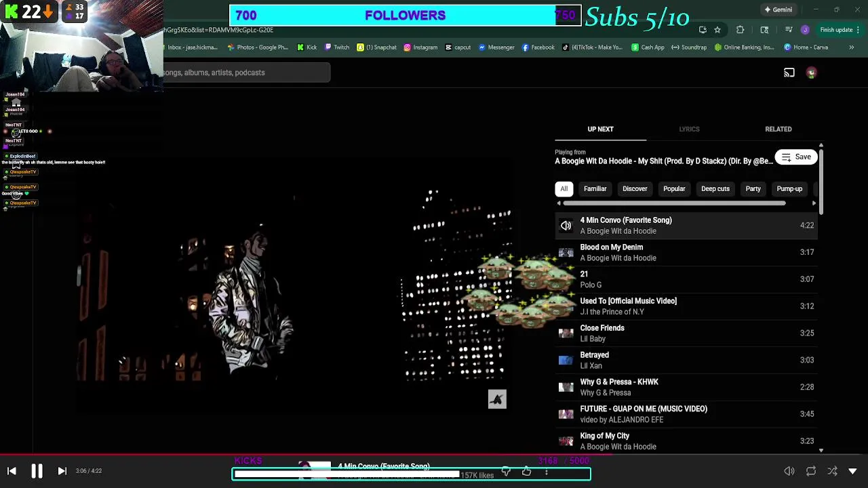Play King of My City from queue
This screenshot has width=868, height=488.
[x=686, y=441]
